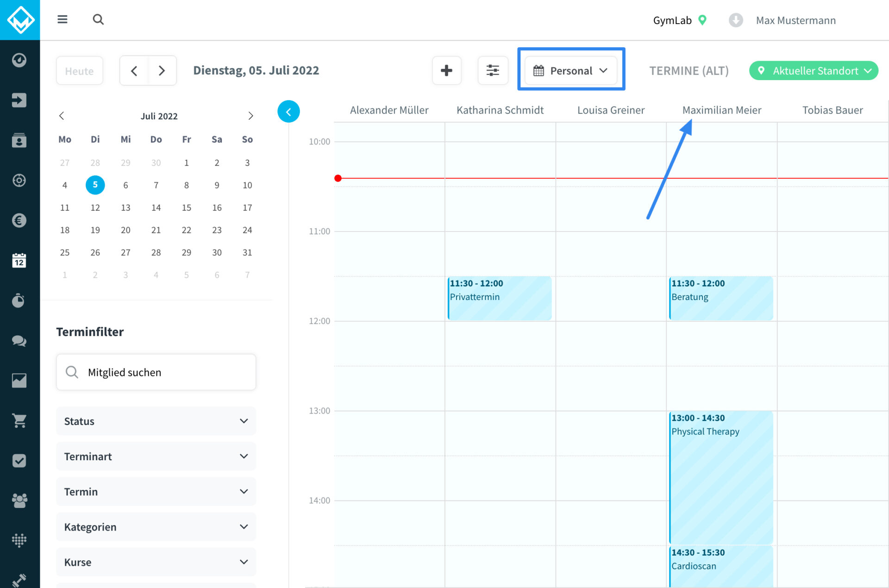
Task: Click the plus add appointment button
Action: pyautogui.click(x=446, y=70)
